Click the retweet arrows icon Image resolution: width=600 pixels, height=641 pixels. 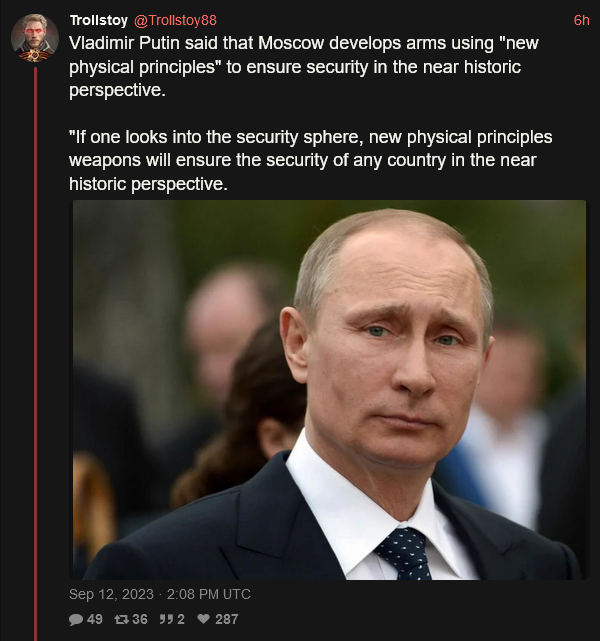point(121,620)
